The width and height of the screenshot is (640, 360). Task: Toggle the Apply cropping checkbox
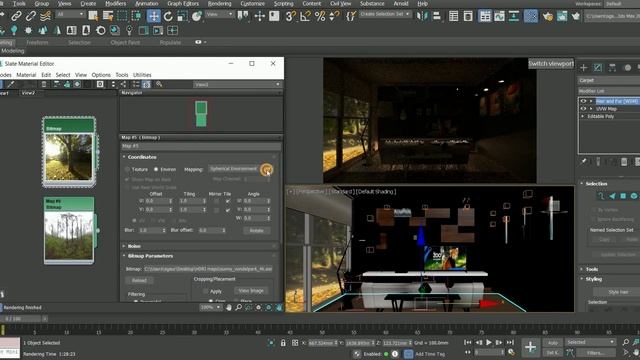(205, 291)
